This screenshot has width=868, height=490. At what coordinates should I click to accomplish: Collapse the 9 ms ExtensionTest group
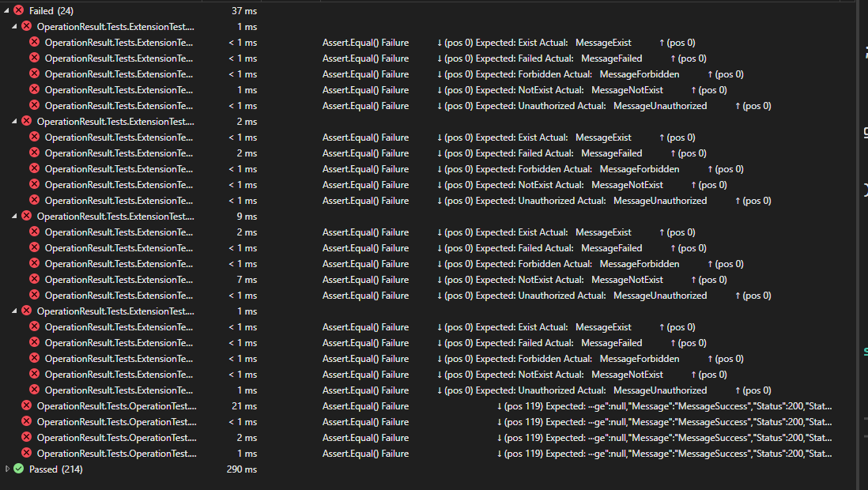(x=16, y=216)
